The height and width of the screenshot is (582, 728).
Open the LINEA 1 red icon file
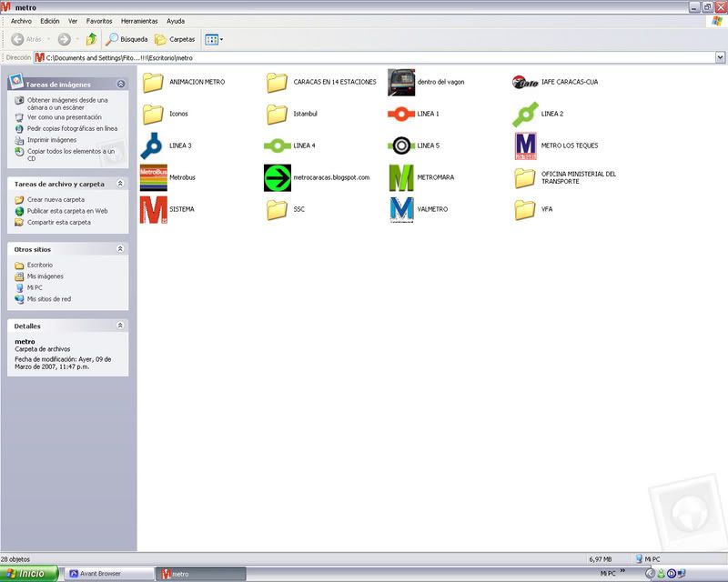pyautogui.click(x=400, y=114)
